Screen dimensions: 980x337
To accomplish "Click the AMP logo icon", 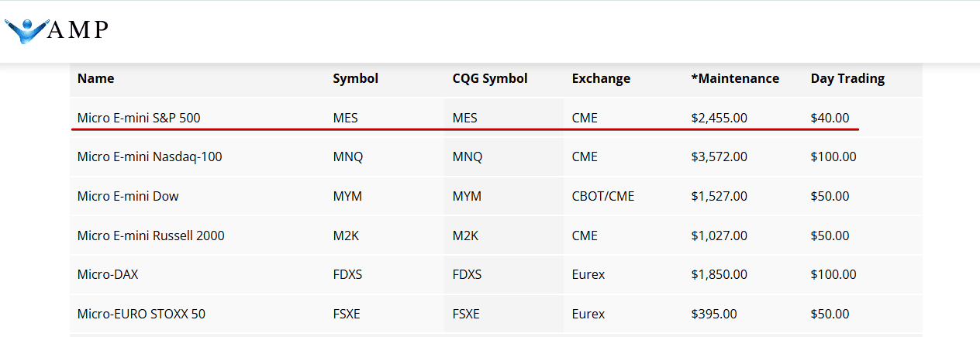I will [x=26, y=30].
